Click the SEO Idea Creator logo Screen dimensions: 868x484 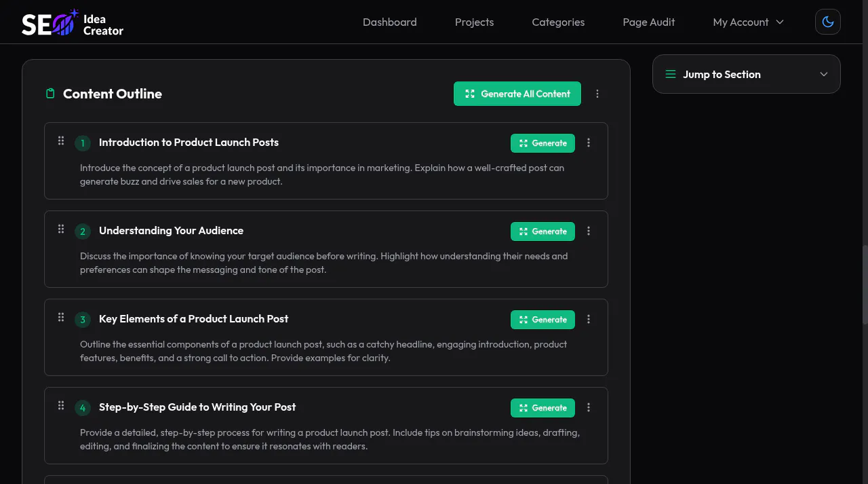click(73, 23)
